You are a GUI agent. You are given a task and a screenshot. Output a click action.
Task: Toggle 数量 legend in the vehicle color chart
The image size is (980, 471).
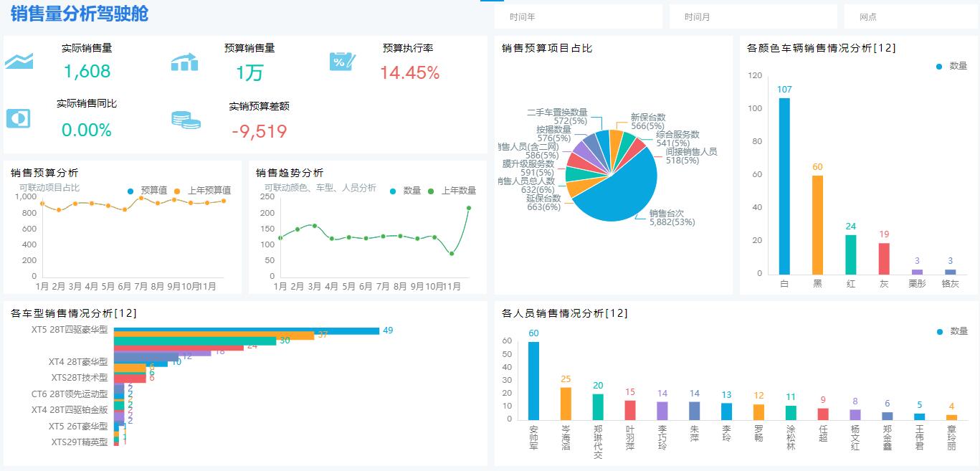(951, 66)
